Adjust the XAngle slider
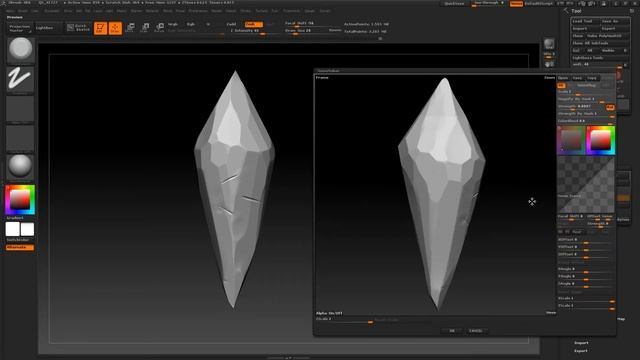 (x=586, y=269)
